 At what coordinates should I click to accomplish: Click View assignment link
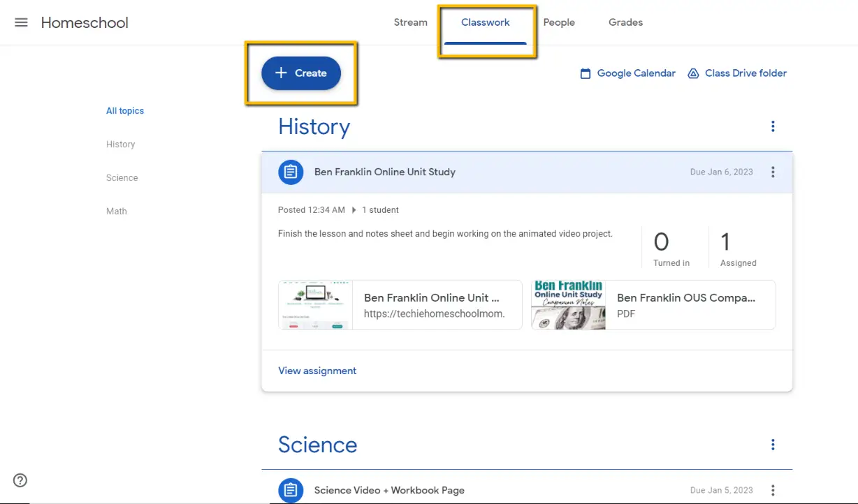tap(317, 371)
